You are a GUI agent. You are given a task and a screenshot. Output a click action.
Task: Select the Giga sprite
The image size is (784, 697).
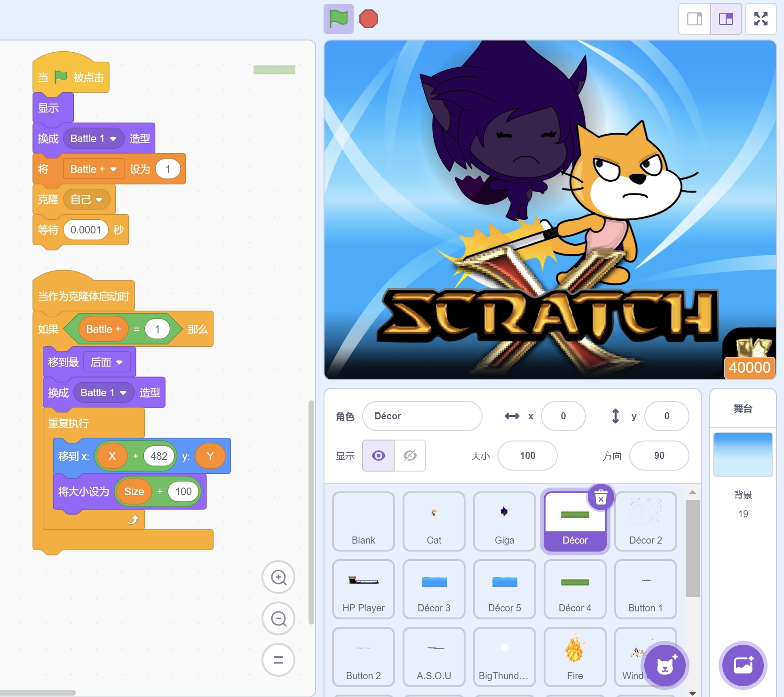pos(504,521)
